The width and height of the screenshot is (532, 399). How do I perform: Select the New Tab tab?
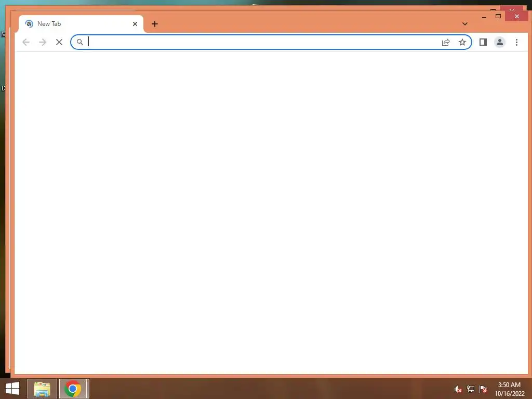point(81,24)
